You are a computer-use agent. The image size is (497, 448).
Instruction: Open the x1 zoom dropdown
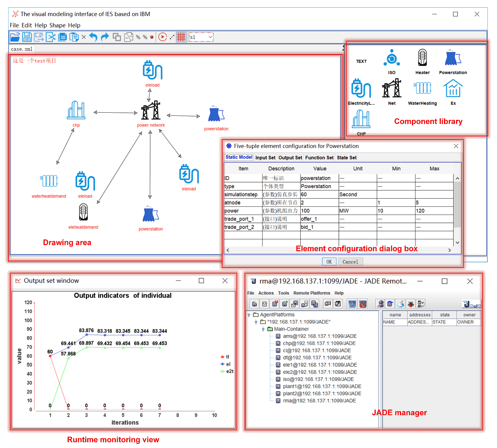(x=210, y=37)
